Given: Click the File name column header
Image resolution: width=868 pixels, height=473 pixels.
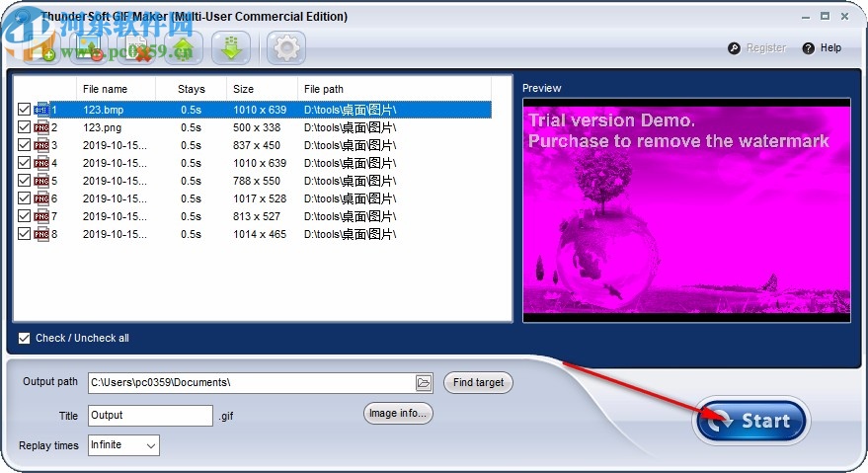Looking at the screenshot, I should point(116,89).
